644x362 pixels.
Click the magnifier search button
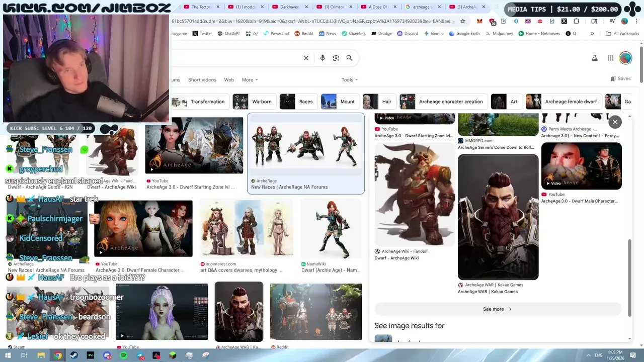[x=349, y=58]
